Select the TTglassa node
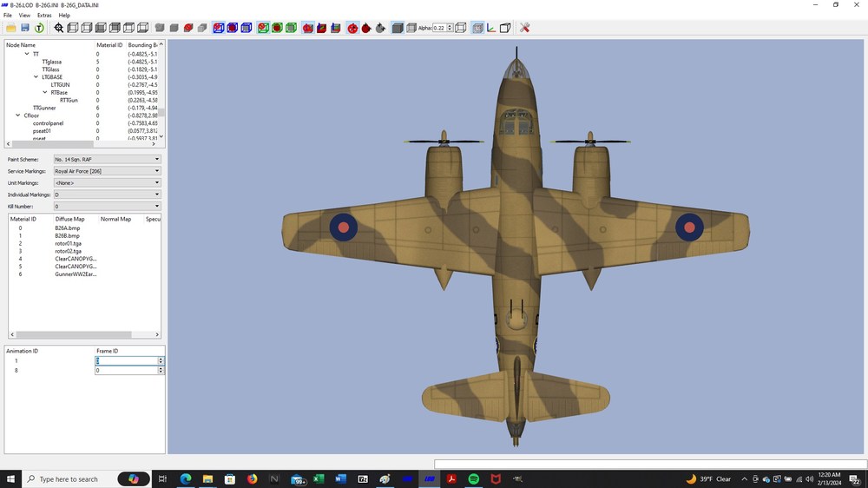868x488 pixels. coord(52,62)
